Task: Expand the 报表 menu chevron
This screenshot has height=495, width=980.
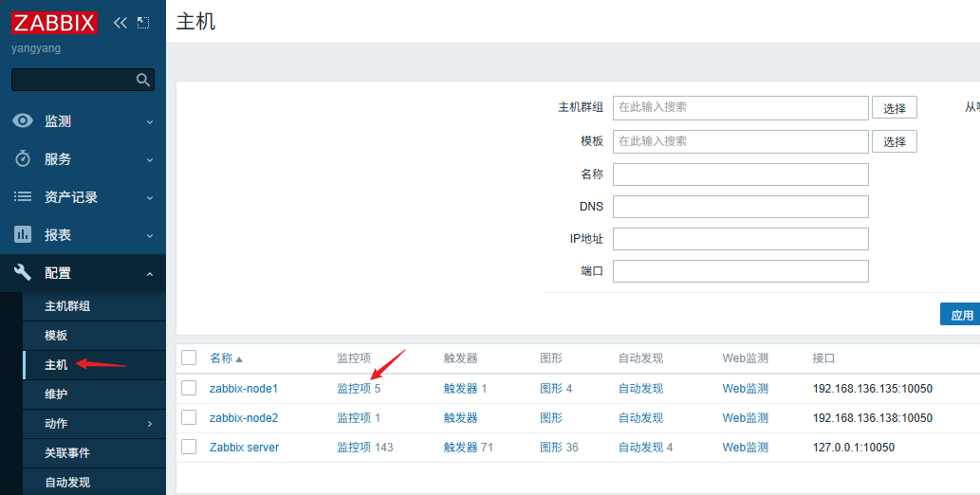Action: coord(150,236)
